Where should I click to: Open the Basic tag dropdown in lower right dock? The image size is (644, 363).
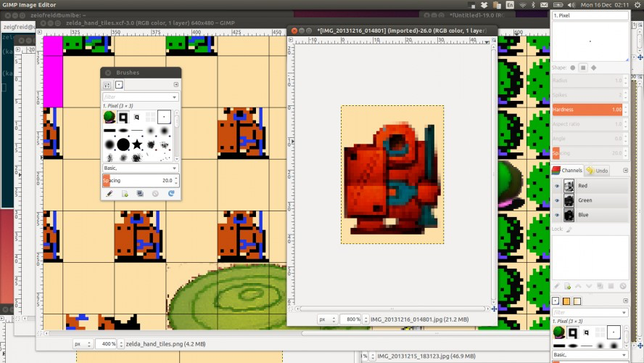590,355
